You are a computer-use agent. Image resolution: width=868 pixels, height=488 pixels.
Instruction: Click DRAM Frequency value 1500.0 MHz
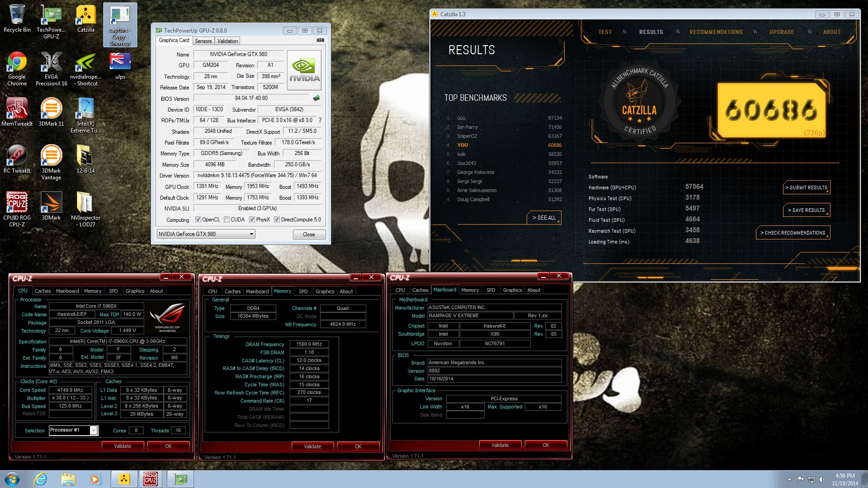tap(309, 344)
